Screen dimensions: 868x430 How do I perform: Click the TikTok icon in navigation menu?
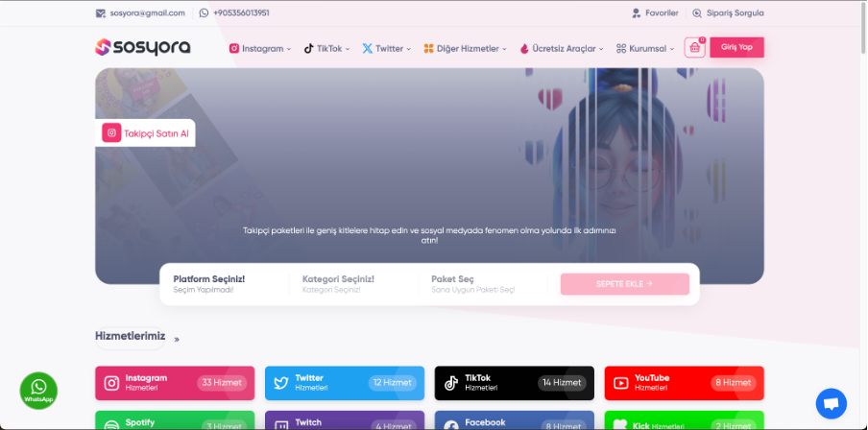tap(309, 49)
